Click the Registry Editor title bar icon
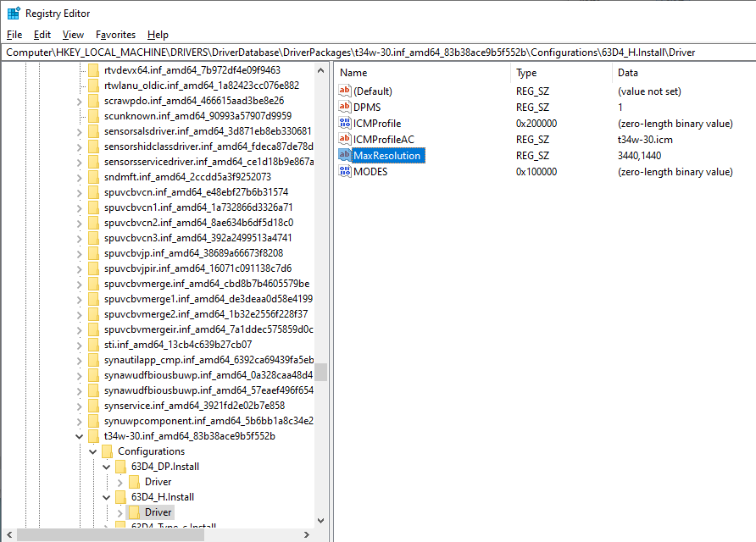The width and height of the screenshot is (756, 542). [x=14, y=14]
